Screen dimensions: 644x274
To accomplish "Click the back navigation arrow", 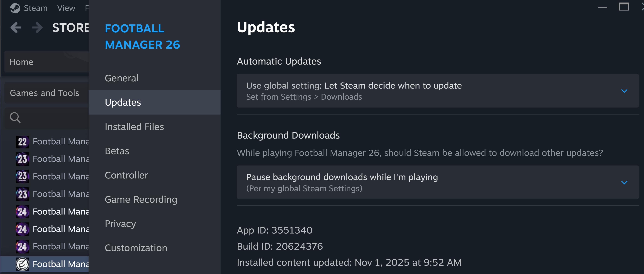I will (16, 28).
